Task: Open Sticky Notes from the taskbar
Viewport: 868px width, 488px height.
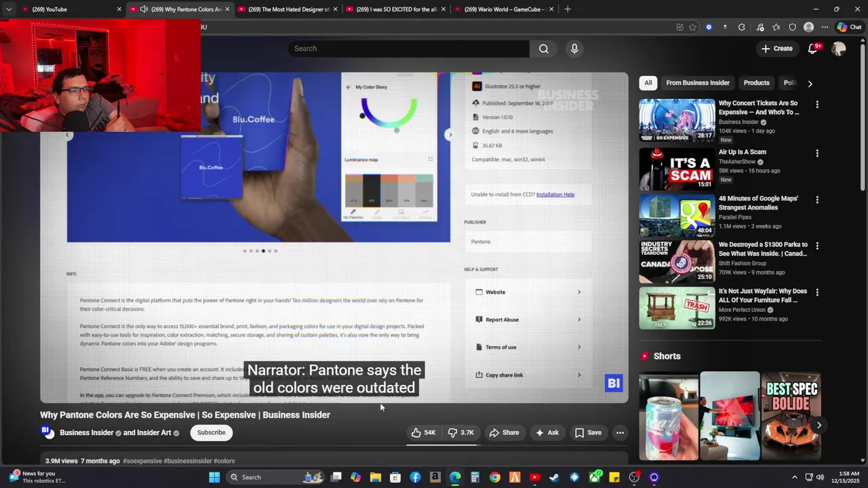Action: click(x=614, y=477)
